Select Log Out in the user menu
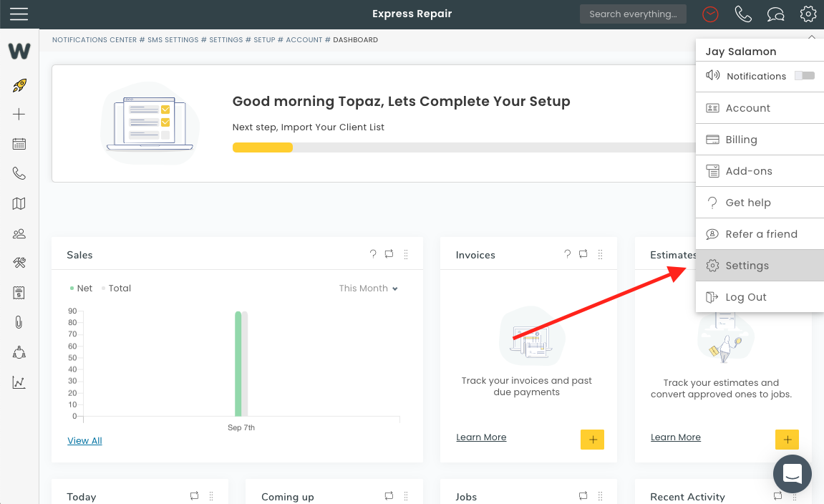 click(745, 297)
